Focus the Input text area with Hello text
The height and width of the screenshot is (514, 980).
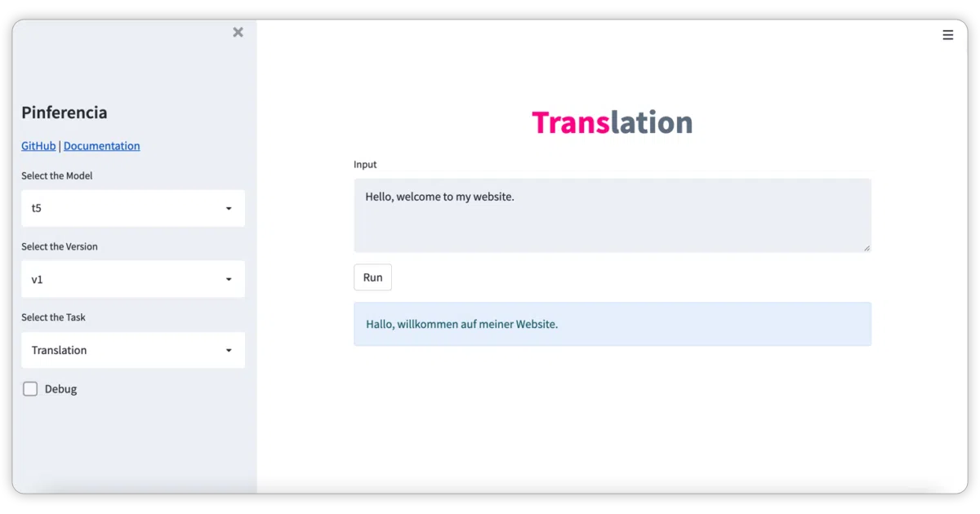click(x=612, y=215)
